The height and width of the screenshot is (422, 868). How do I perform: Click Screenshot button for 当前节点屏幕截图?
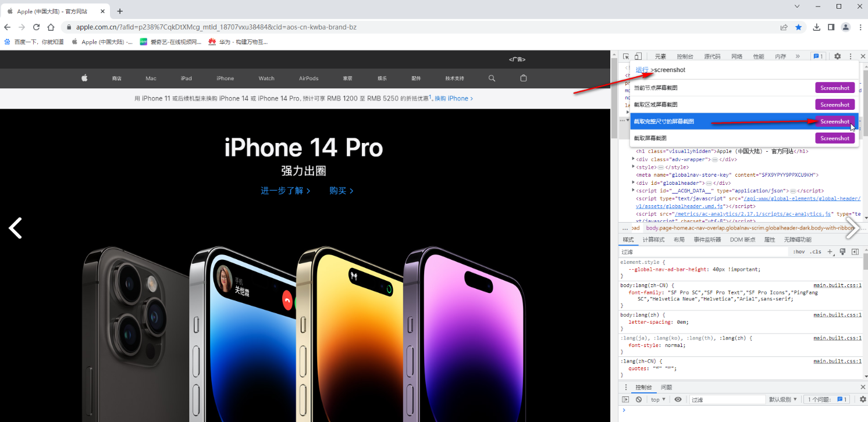(x=835, y=88)
